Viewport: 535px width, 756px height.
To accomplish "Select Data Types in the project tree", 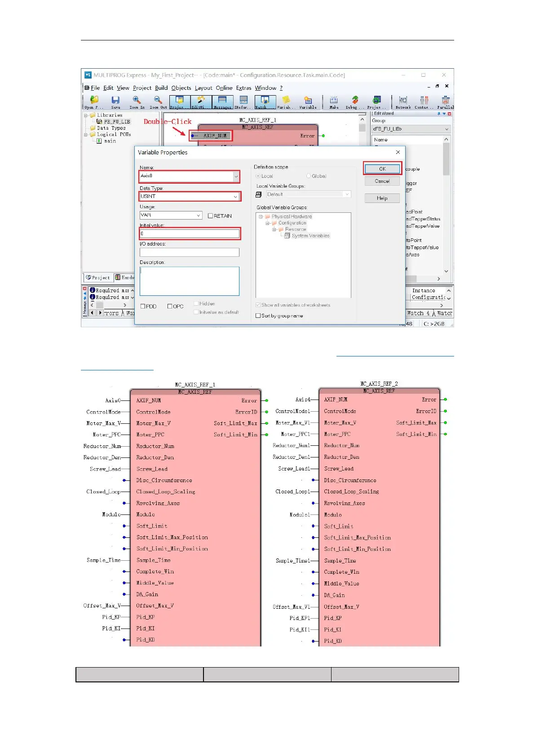I will (111, 128).
